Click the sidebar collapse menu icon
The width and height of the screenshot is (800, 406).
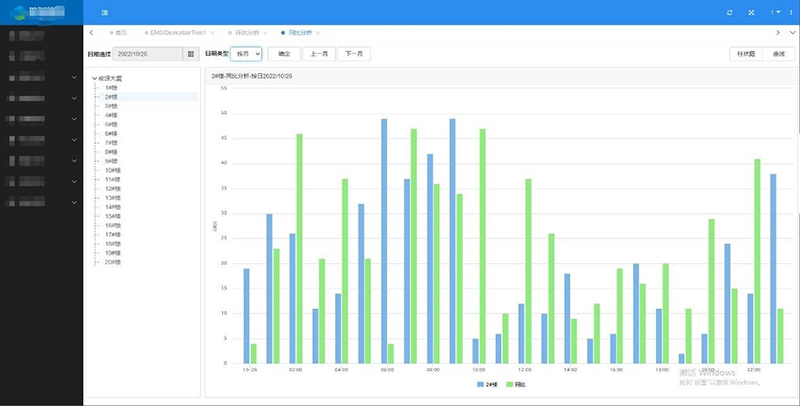click(x=105, y=12)
